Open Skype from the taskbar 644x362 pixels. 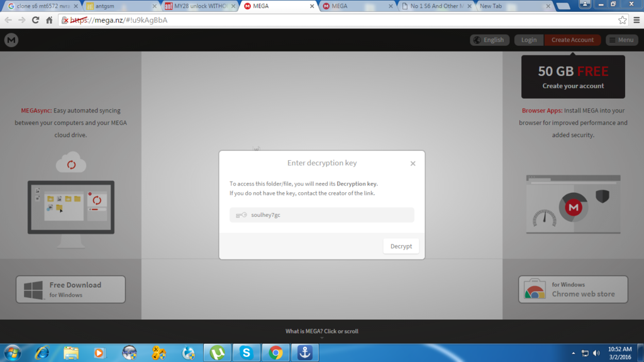coord(247,353)
